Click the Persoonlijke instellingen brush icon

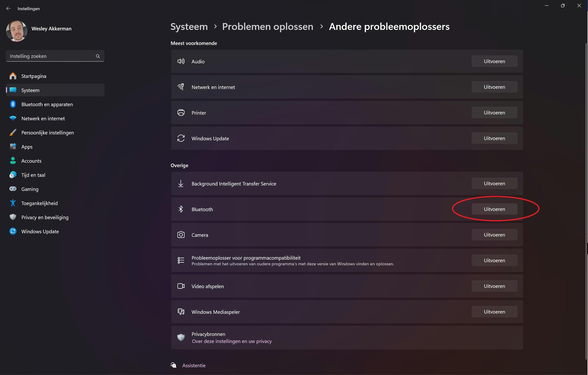(x=13, y=133)
